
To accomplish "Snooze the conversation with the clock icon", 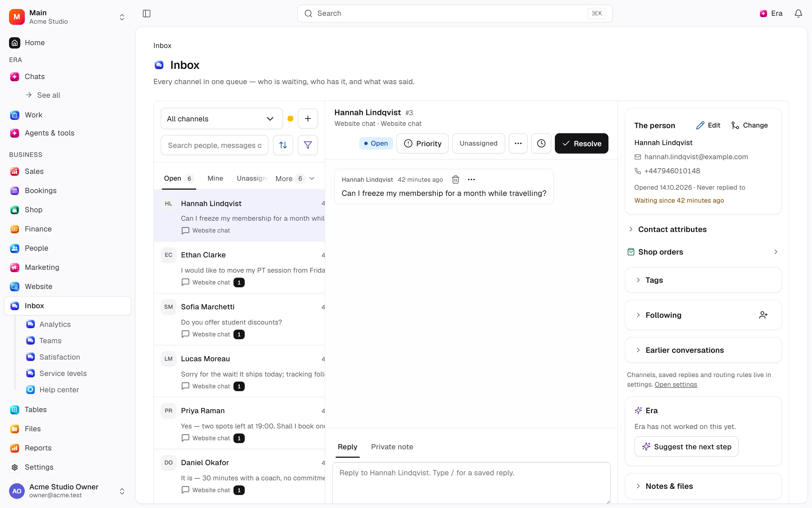I will [x=541, y=143].
